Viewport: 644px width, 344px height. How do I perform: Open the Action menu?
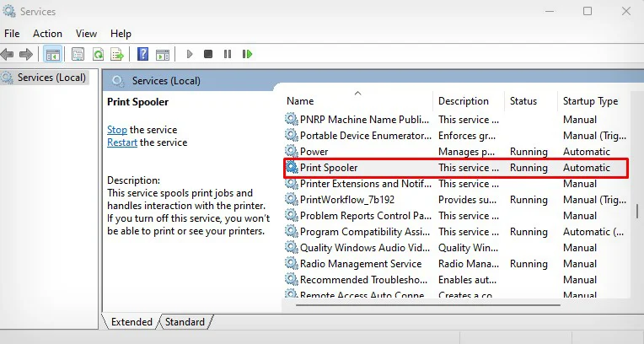[47, 34]
